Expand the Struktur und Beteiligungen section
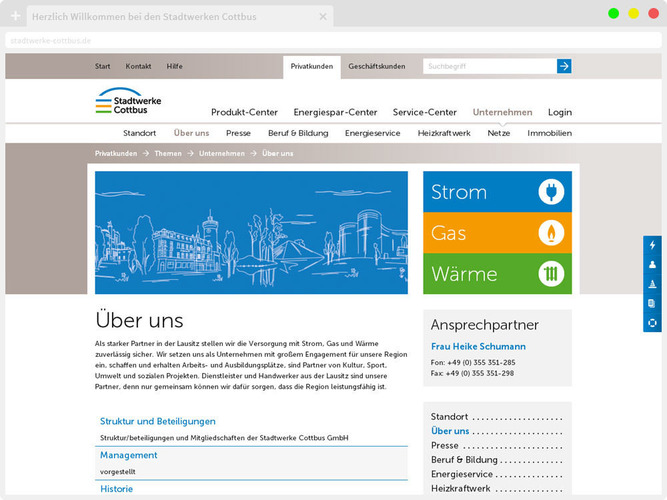This screenshot has height=500, width=667. pos(157,421)
